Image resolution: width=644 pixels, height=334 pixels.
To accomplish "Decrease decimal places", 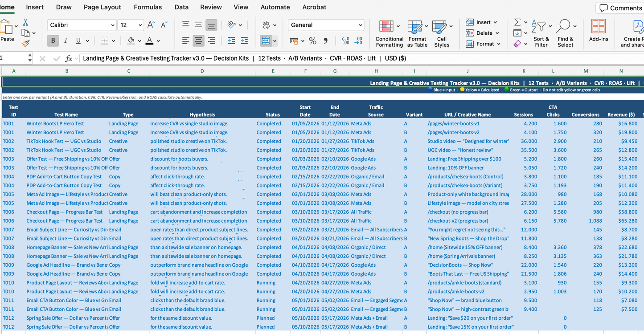I will (x=359, y=41).
